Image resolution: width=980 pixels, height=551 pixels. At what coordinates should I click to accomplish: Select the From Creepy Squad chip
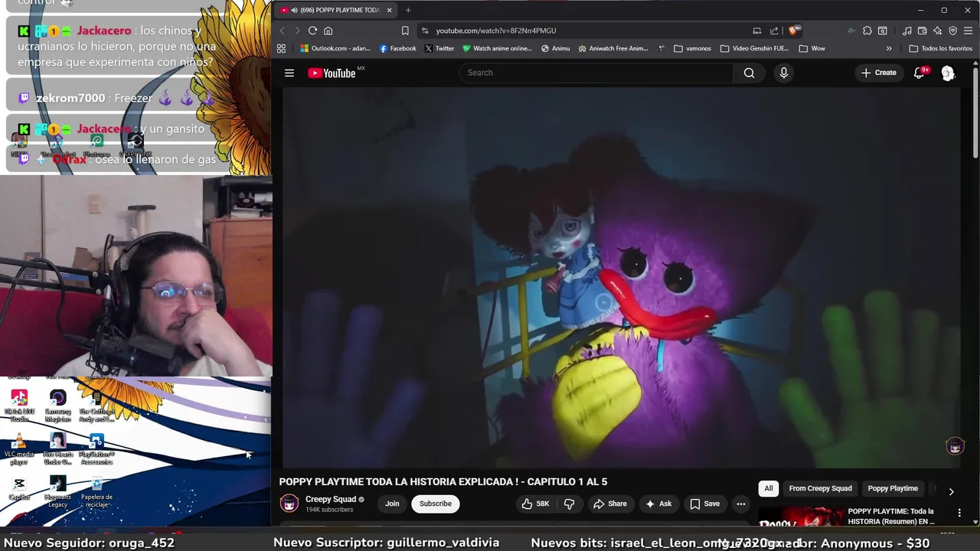pyautogui.click(x=820, y=488)
